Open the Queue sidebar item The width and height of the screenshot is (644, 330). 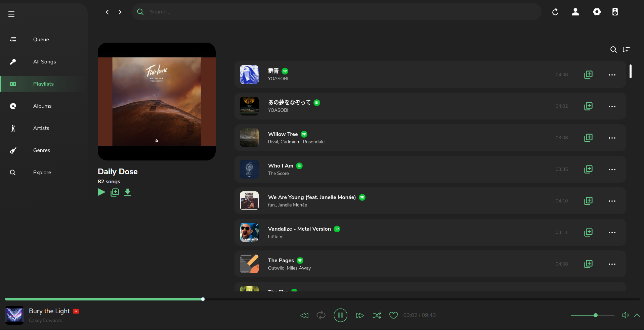pyautogui.click(x=41, y=40)
